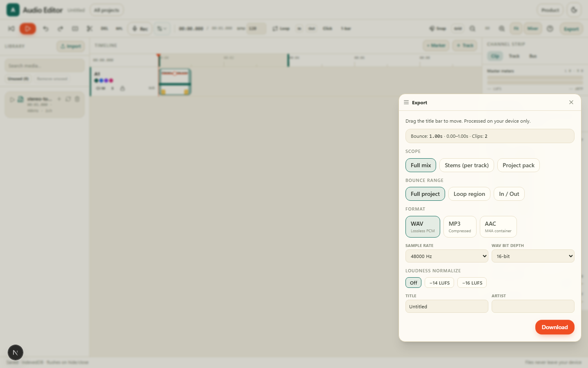This screenshot has height=368, width=588.
Task: Click the Full project bounce range button
Action: click(x=425, y=194)
